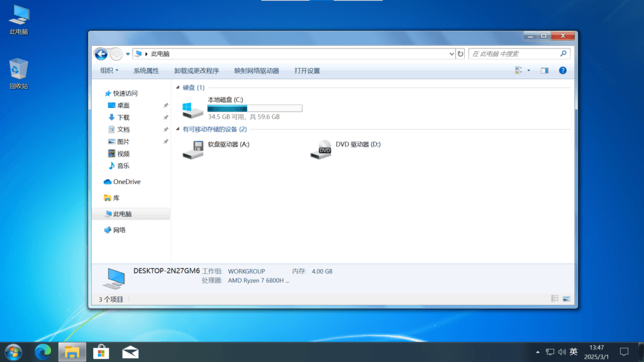
Task: Click the blue Help question-mark icon
Action: (562, 70)
